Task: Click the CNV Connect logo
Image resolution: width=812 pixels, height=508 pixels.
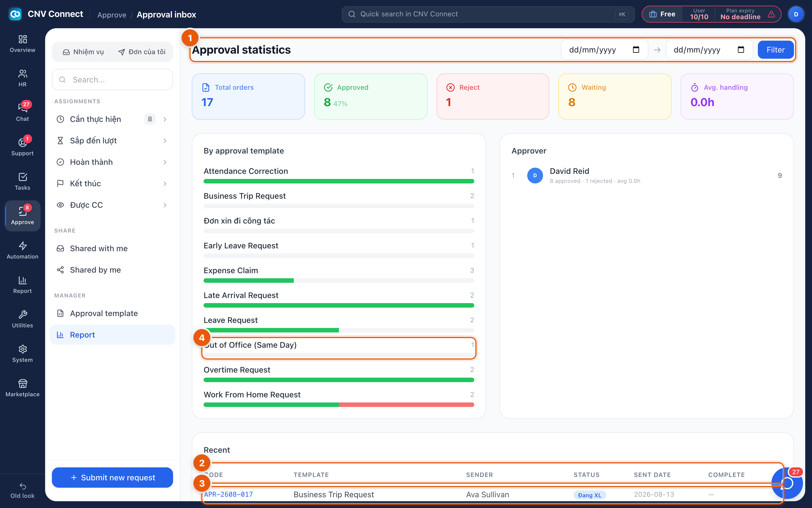Action: pos(15,14)
